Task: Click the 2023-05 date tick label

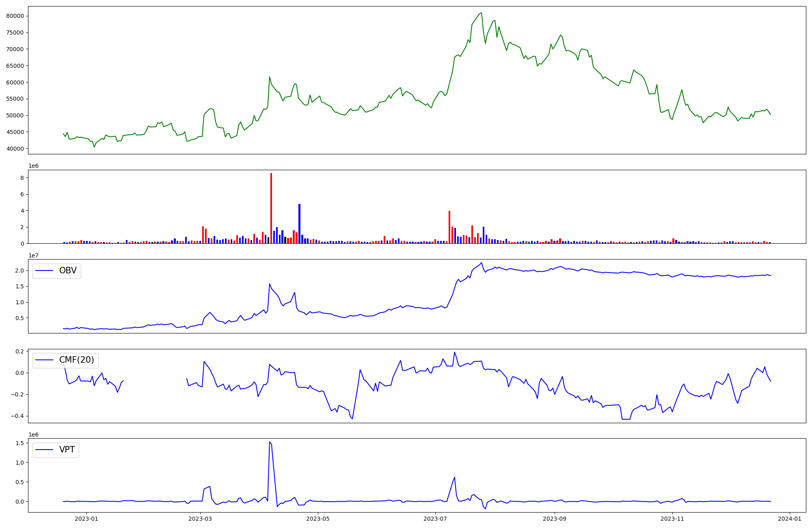Action: tap(318, 518)
